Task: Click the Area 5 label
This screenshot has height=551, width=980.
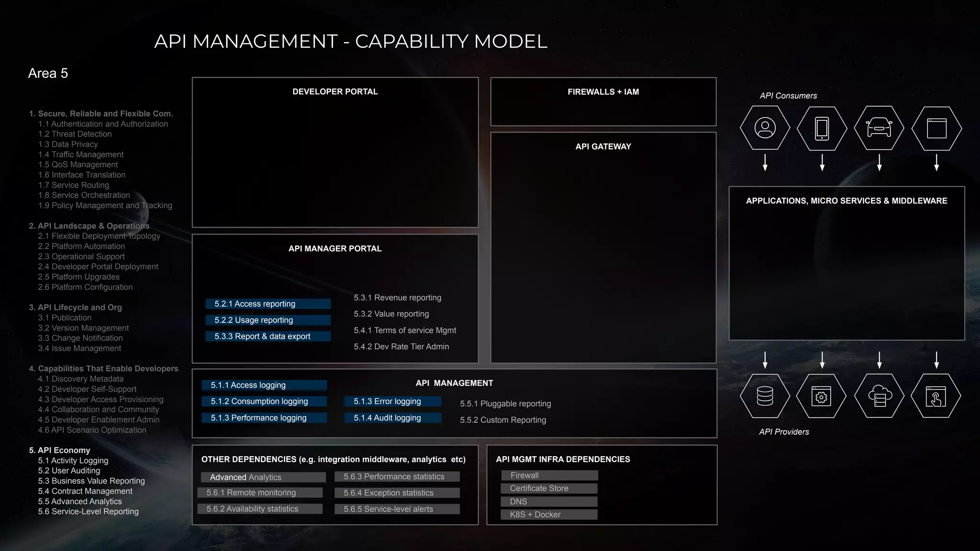Action: (x=48, y=73)
